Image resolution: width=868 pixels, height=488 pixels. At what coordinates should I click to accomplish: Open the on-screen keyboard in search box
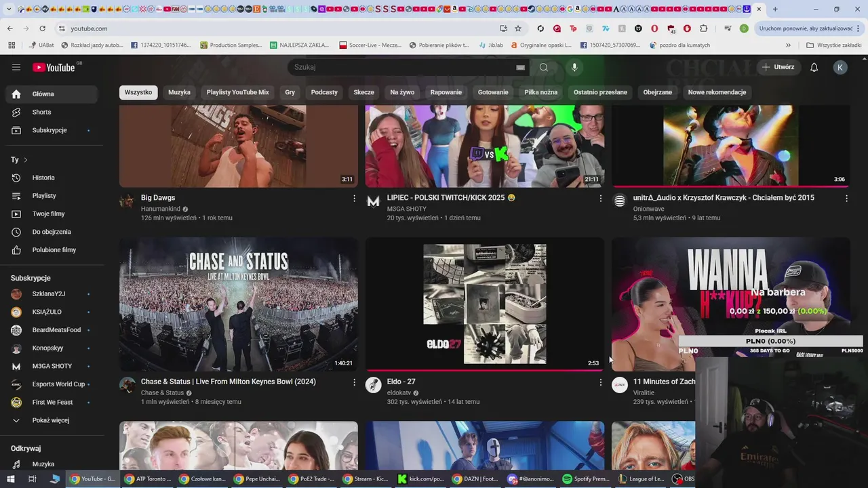tap(520, 67)
